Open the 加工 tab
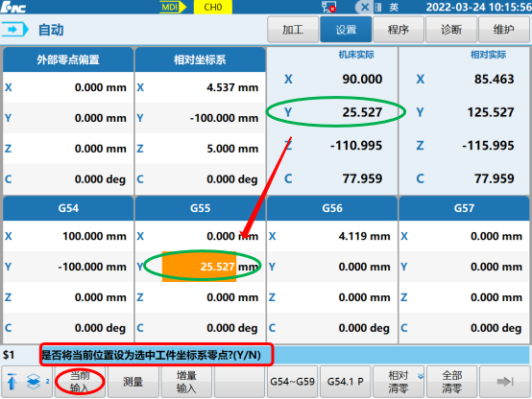 (293, 30)
